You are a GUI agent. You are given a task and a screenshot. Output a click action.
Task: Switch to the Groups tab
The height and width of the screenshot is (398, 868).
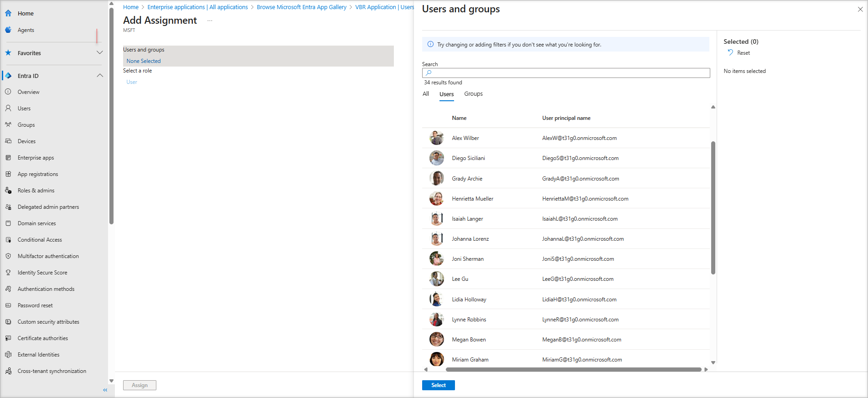(473, 94)
